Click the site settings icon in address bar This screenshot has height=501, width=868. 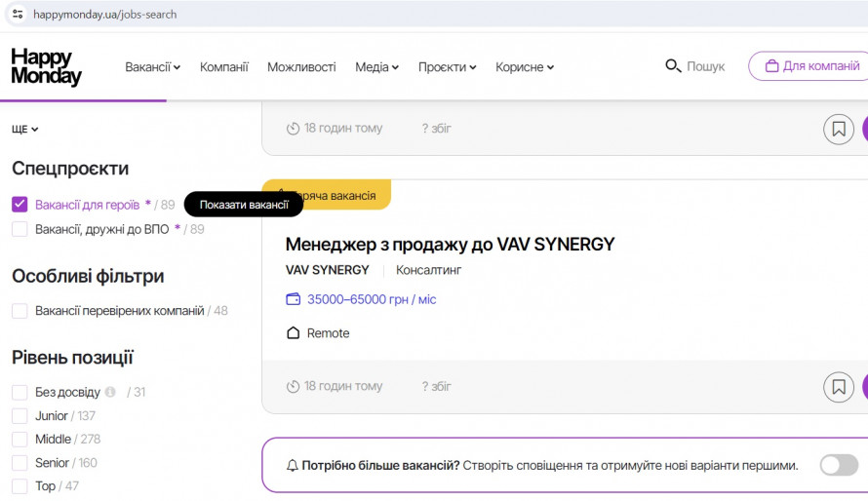pos(18,14)
